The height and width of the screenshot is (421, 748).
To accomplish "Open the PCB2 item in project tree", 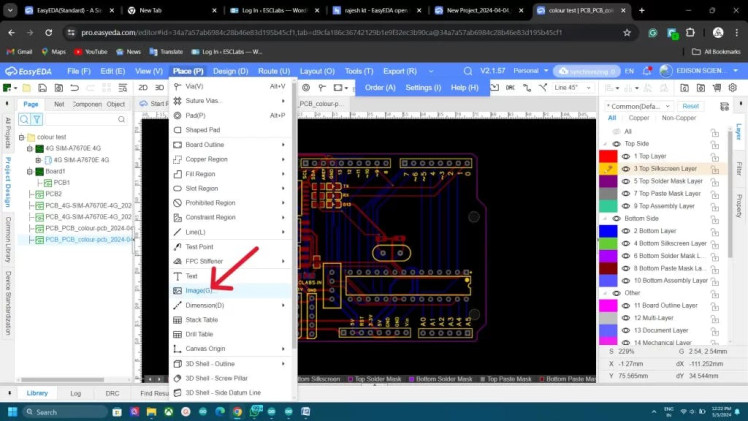I will (x=53, y=194).
